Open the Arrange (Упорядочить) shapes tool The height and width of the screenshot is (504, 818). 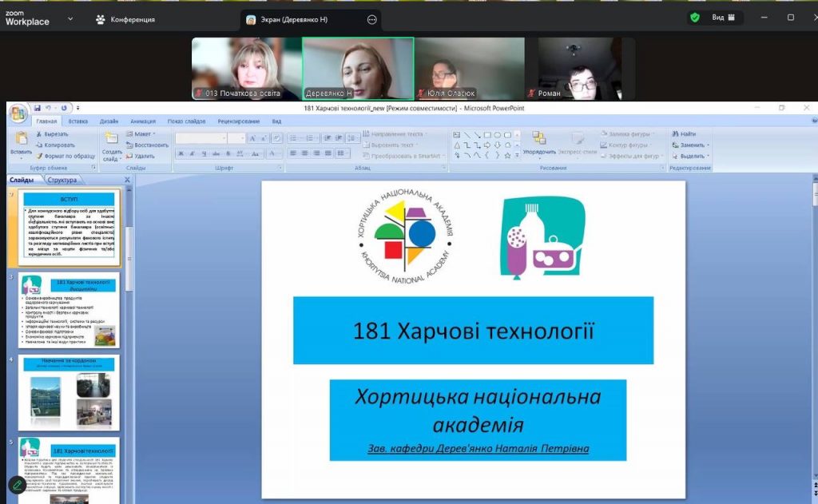(x=539, y=142)
